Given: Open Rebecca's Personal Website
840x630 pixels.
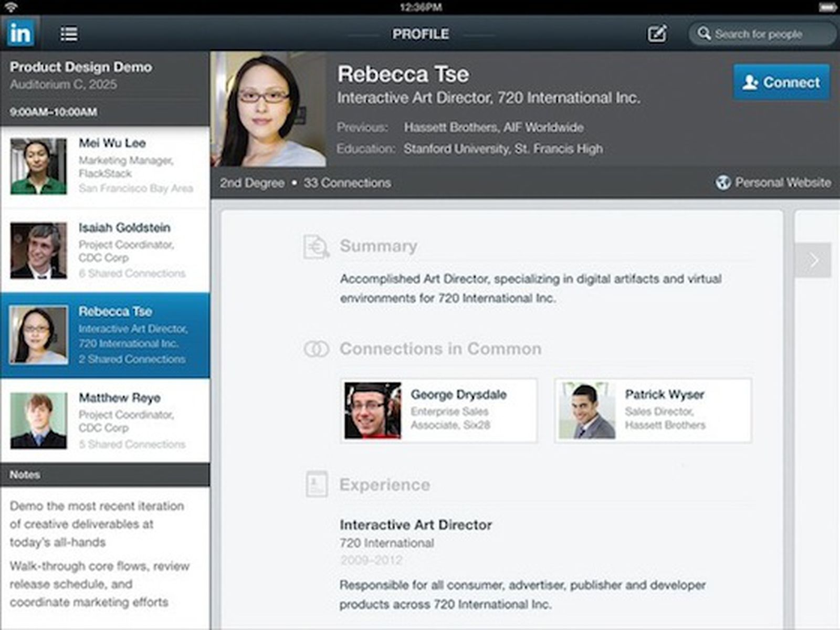Looking at the screenshot, I should tap(783, 182).
